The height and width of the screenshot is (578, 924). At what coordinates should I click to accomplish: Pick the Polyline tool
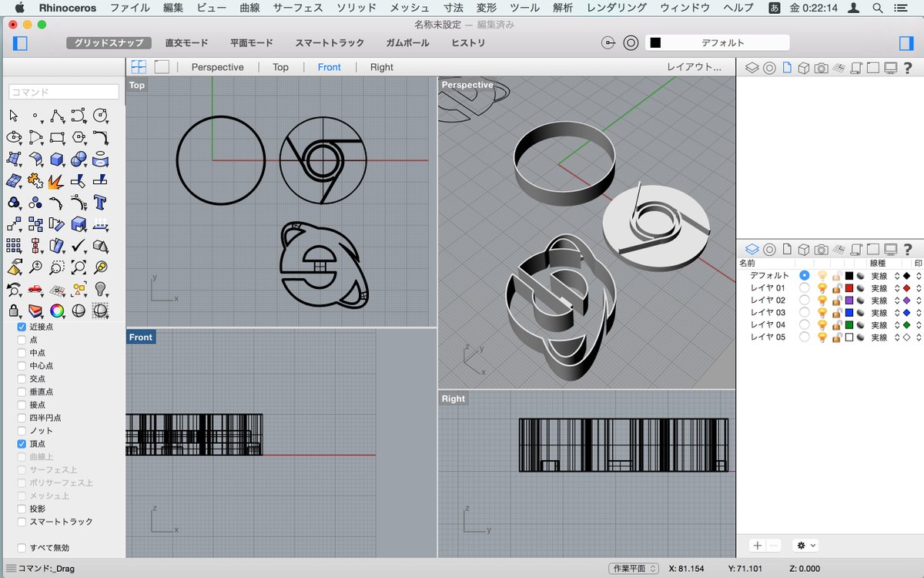pos(56,116)
